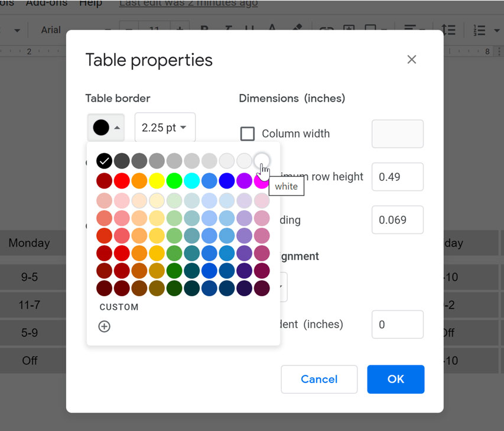
Task: Click the Cancel button
Action: pos(319,380)
